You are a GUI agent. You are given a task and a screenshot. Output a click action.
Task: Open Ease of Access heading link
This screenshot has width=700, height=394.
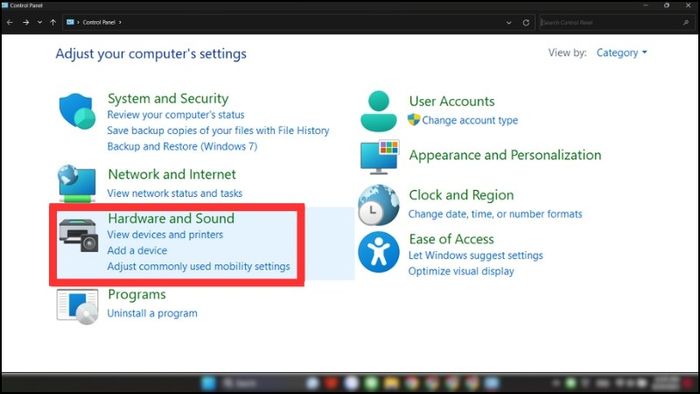(x=451, y=239)
